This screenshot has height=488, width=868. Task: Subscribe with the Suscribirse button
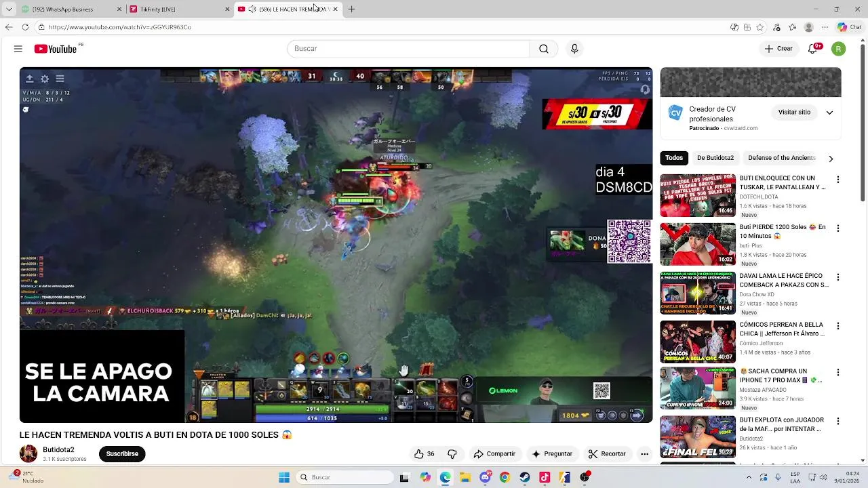122,454
